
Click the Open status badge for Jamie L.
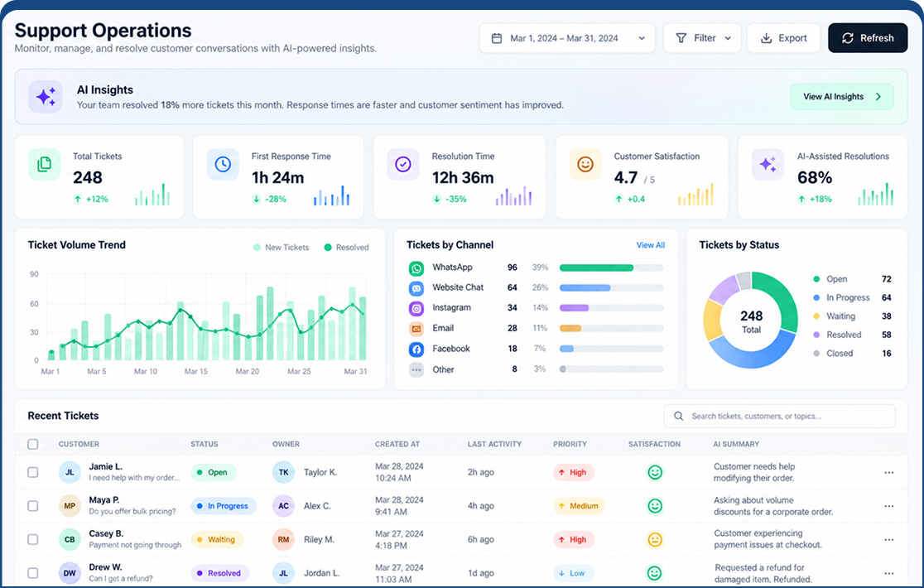[214, 473]
